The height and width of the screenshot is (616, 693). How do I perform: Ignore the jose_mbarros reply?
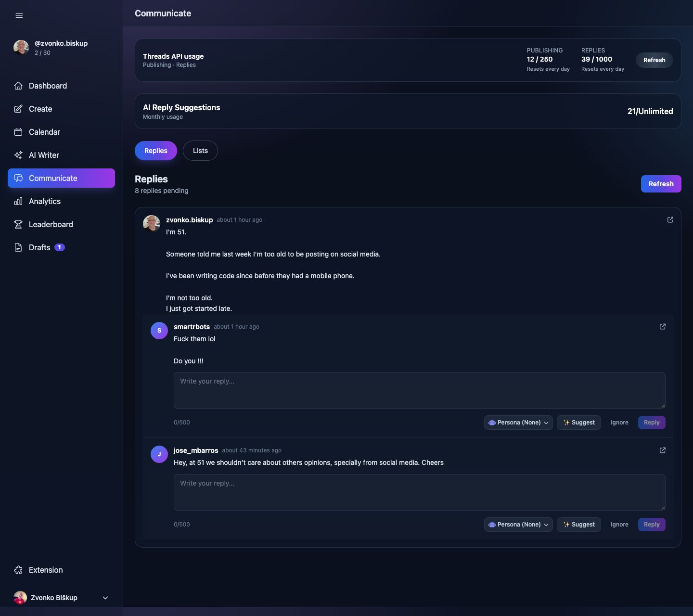click(619, 525)
